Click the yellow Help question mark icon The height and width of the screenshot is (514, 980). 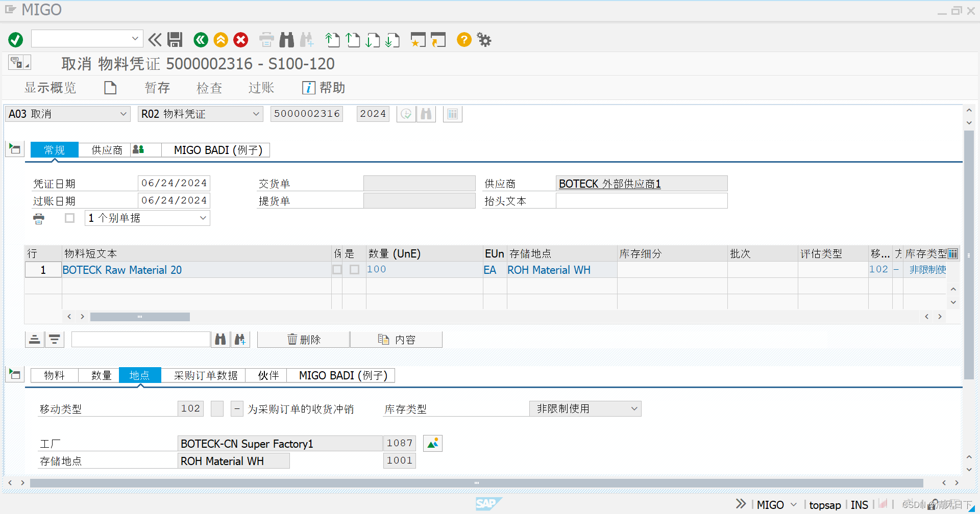464,40
